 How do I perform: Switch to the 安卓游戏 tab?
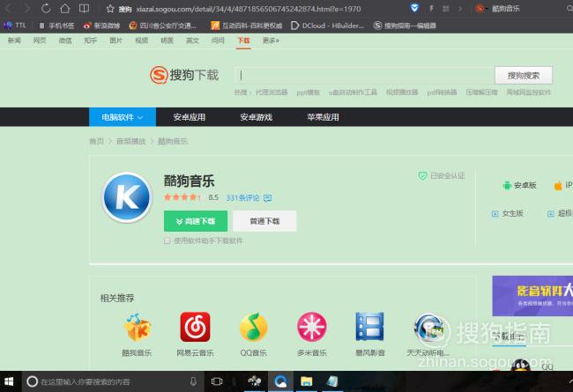(257, 117)
